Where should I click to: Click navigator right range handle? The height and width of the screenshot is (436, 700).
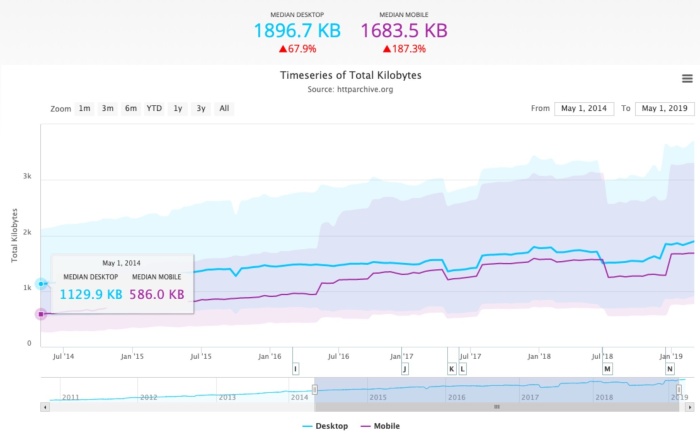[x=679, y=390]
